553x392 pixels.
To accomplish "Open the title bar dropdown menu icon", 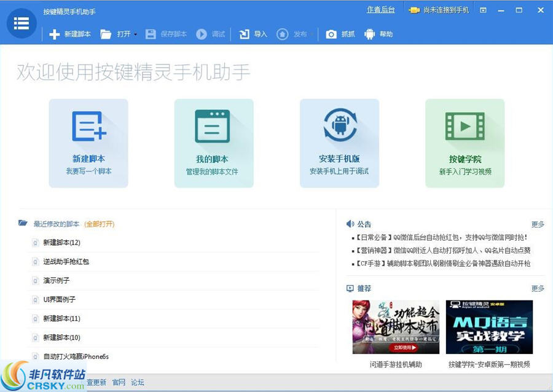I will (x=483, y=10).
